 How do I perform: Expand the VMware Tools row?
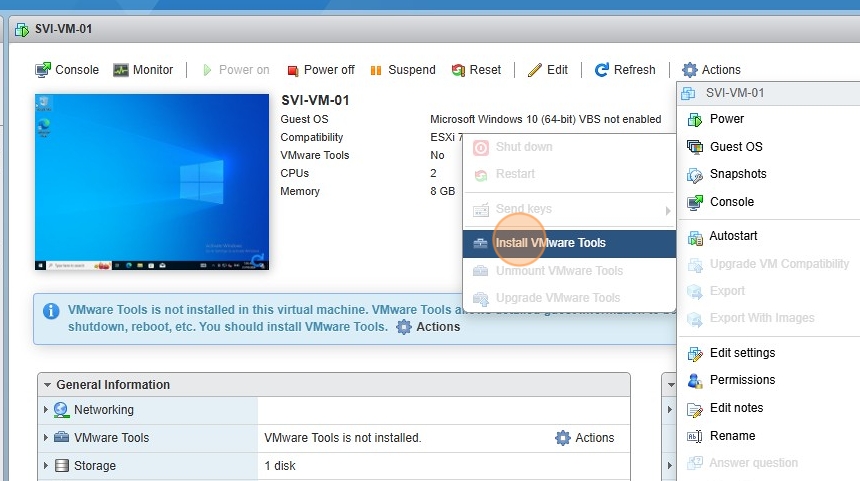pos(46,437)
